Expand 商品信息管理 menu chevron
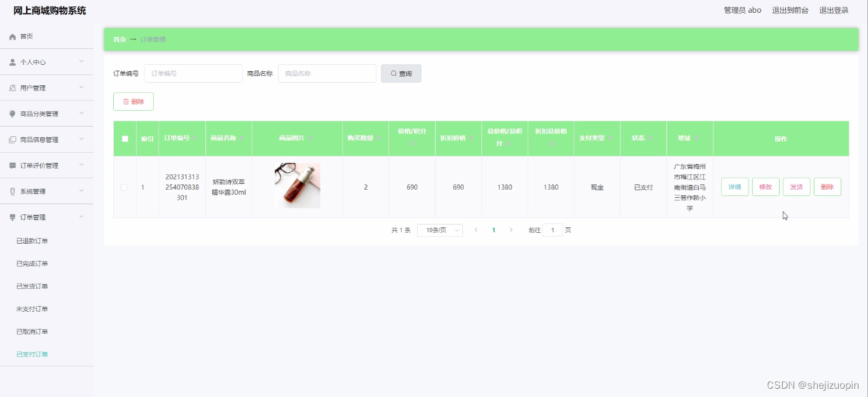 point(81,139)
